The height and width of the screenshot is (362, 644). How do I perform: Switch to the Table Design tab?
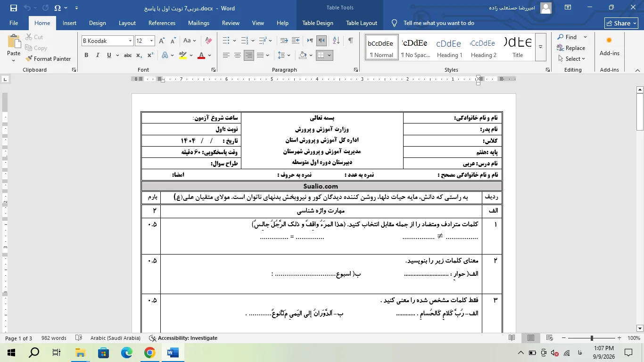coord(318,23)
